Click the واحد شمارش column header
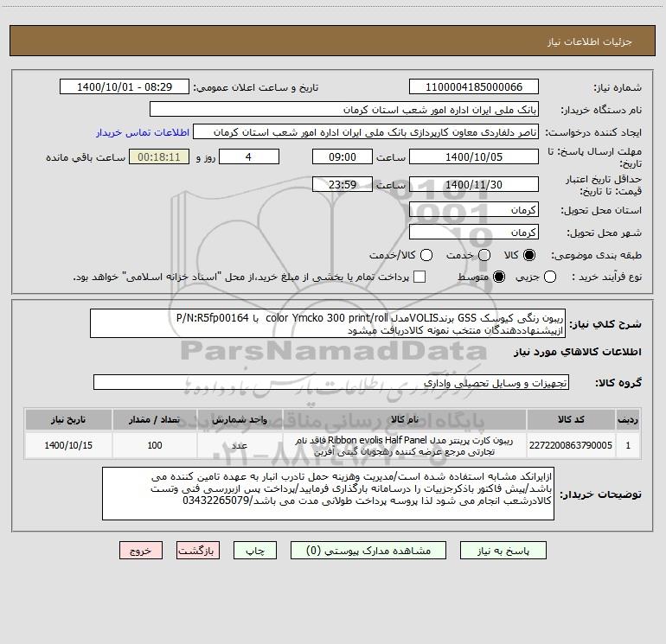This screenshot has height=644, width=666. coord(240,419)
